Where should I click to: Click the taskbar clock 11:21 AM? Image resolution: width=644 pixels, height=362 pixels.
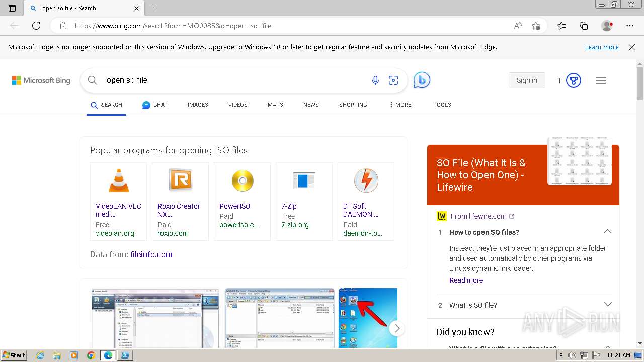coord(618,355)
